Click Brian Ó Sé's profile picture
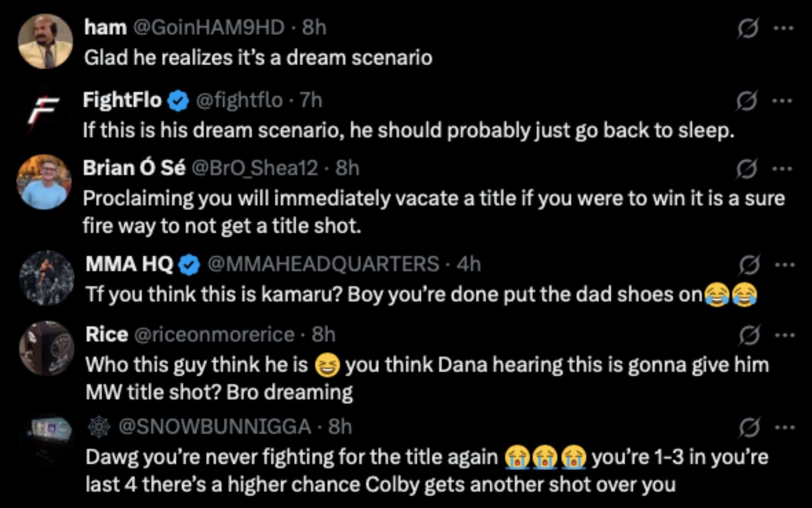 [44, 182]
